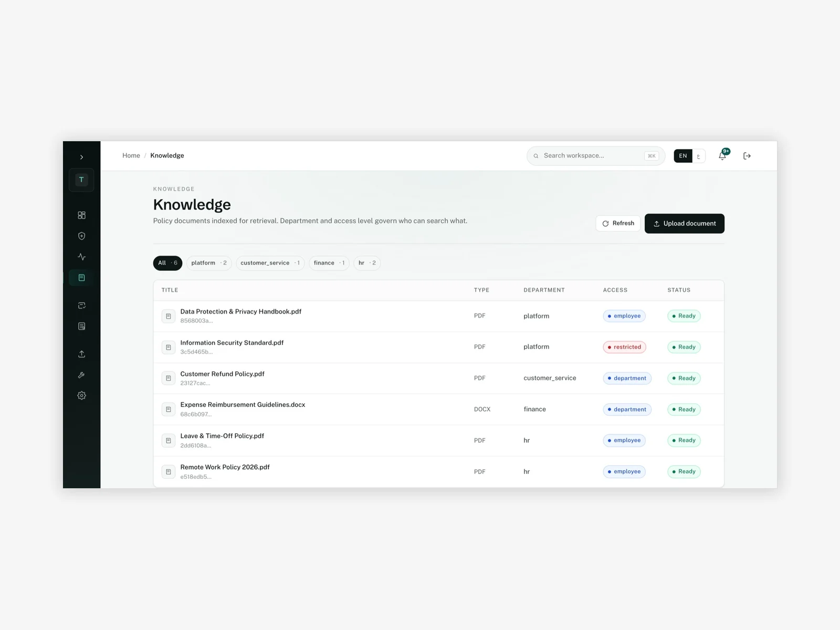This screenshot has height=630, width=840.
Task: Open the loop arrows icon in sidebar
Action: pyautogui.click(x=81, y=306)
